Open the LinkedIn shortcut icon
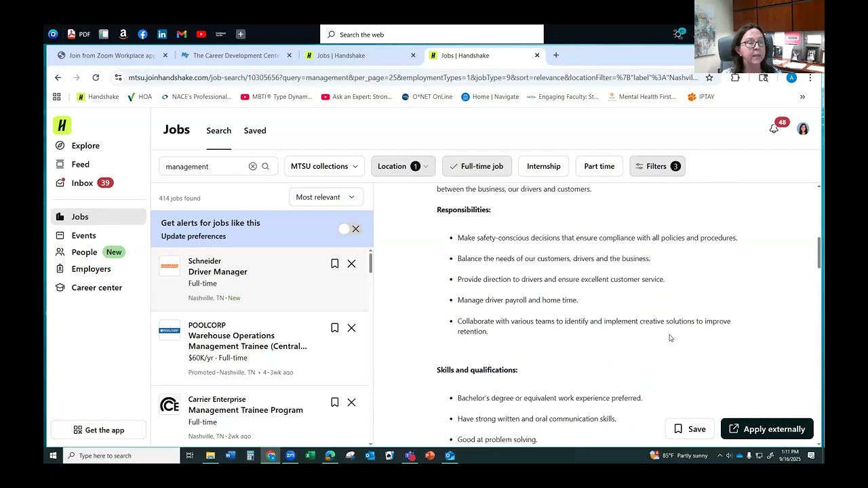Image resolution: width=868 pixels, height=488 pixels. 162,34
